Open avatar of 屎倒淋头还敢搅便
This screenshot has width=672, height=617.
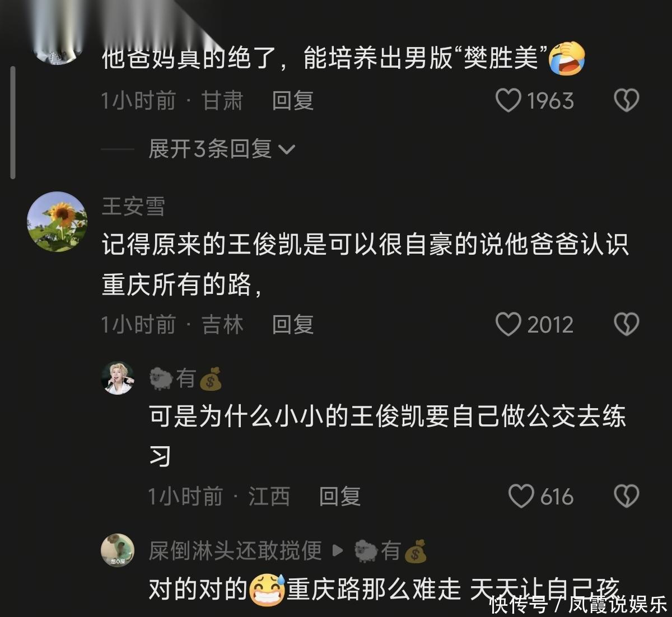pos(118,550)
